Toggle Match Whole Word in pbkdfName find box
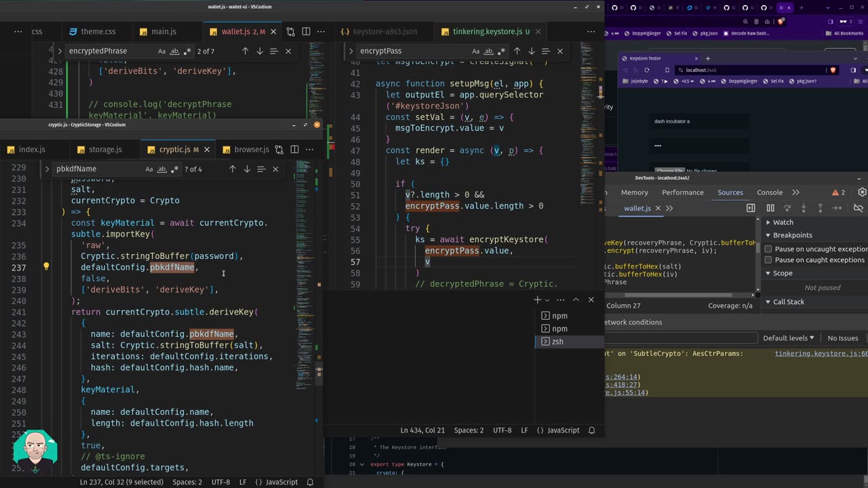Viewport: 868px width, 488px height. (161, 169)
